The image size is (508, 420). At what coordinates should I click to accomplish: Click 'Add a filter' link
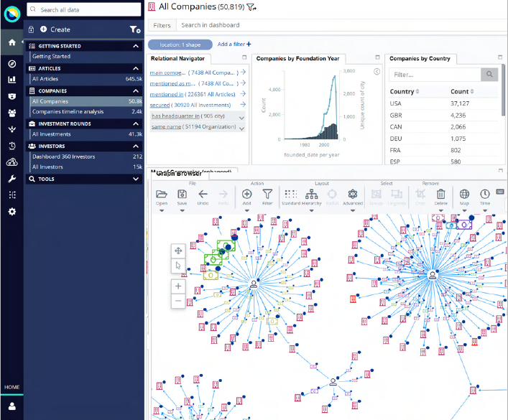(x=234, y=44)
